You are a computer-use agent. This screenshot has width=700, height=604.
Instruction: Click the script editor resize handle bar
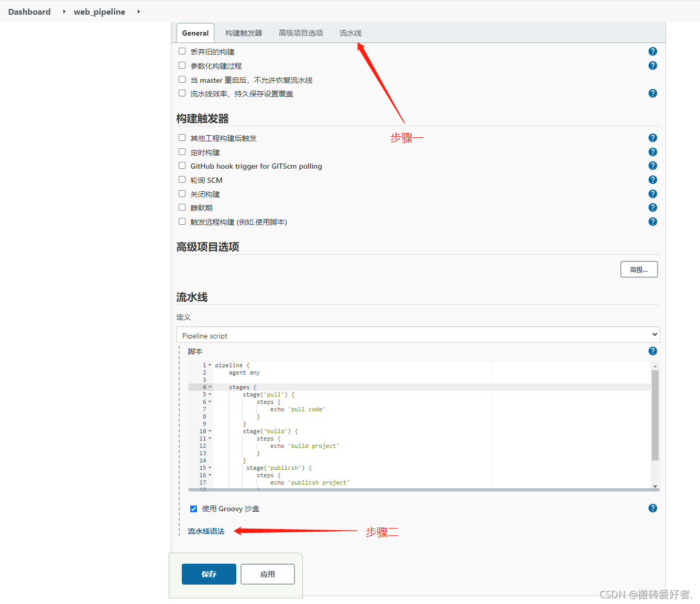[x=423, y=490]
